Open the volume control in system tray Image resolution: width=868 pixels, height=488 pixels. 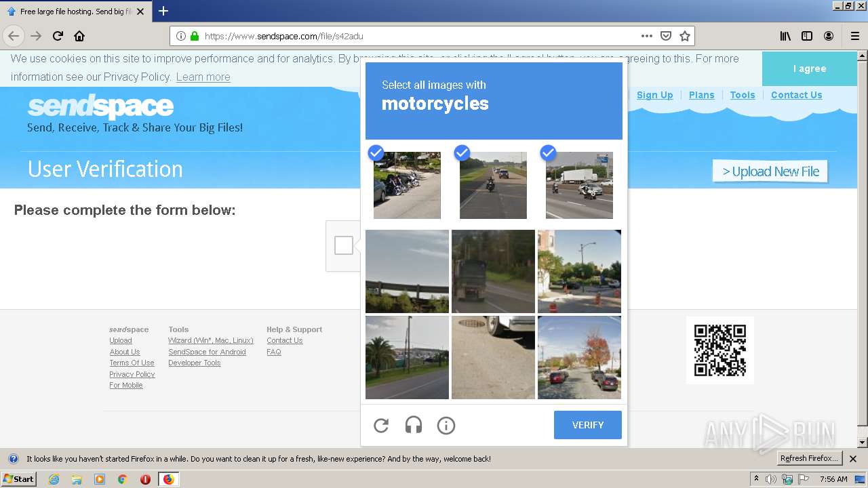pyautogui.click(x=771, y=479)
